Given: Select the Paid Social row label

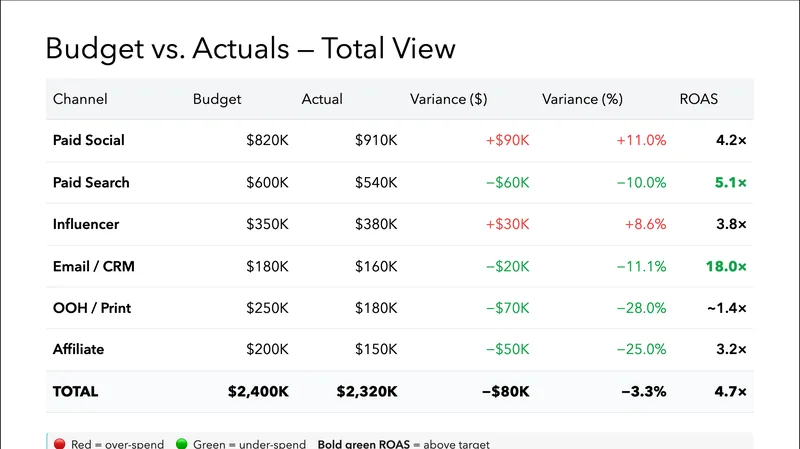Looking at the screenshot, I should pos(89,140).
